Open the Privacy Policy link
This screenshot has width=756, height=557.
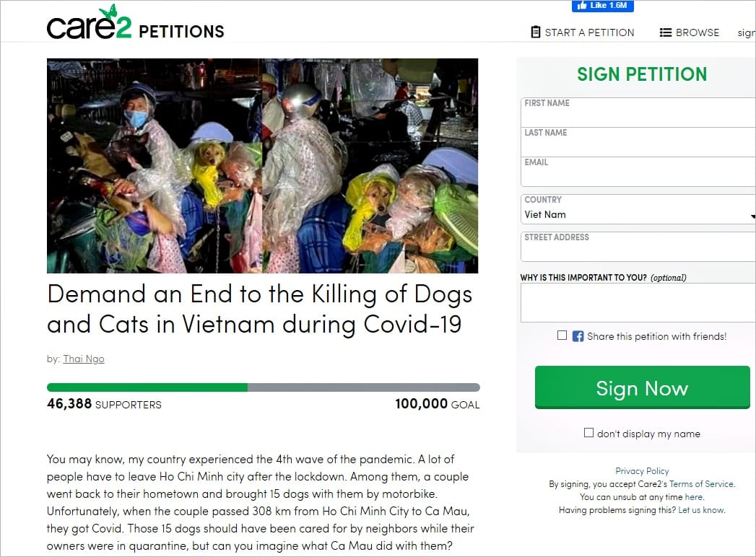point(642,471)
